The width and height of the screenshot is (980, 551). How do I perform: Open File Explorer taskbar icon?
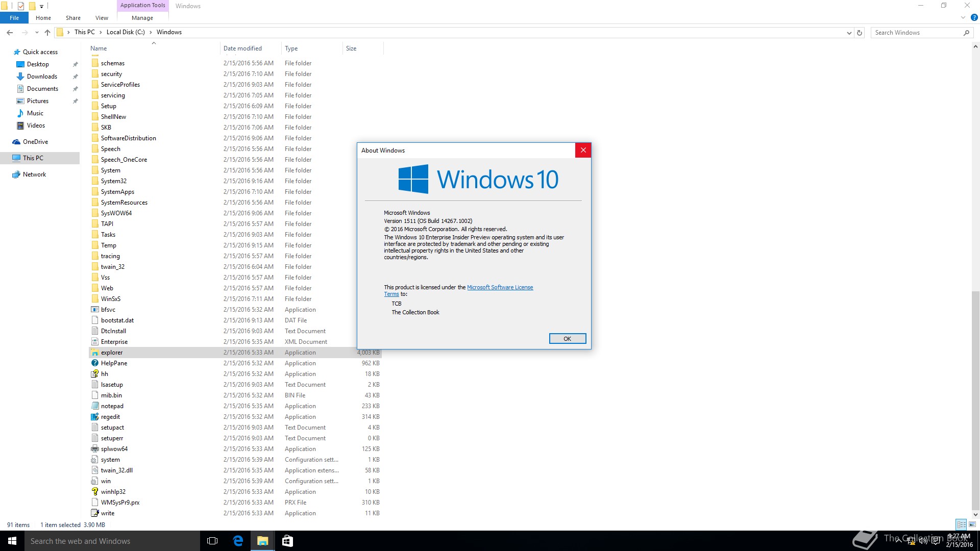262,541
